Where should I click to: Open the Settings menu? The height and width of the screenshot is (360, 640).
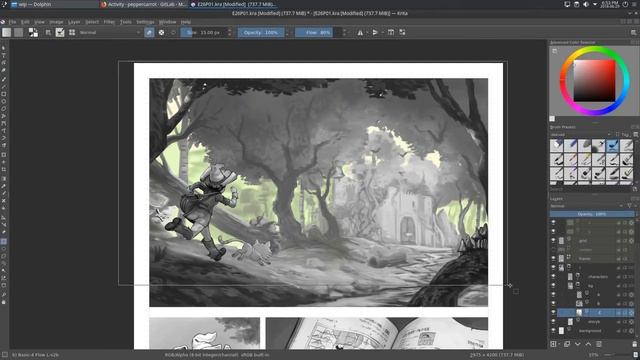click(145, 22)
